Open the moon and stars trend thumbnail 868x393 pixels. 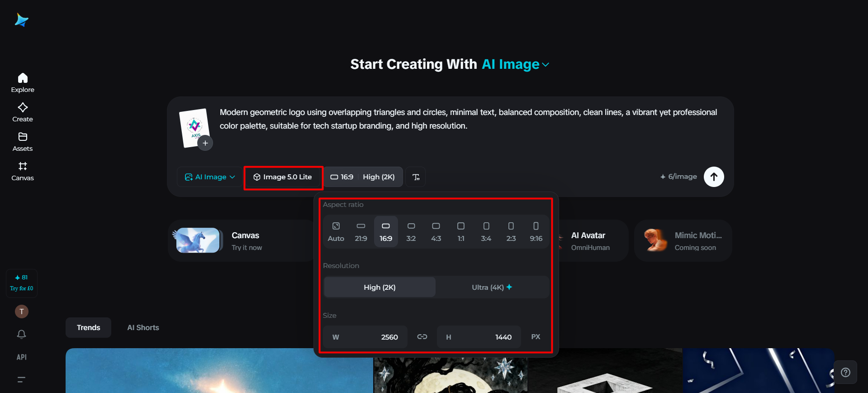tap(451, 375)
